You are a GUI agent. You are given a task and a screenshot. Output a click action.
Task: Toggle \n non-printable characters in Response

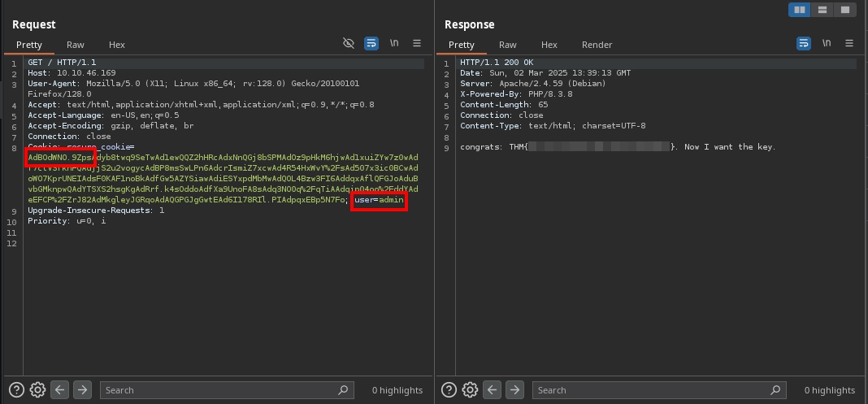827,44
